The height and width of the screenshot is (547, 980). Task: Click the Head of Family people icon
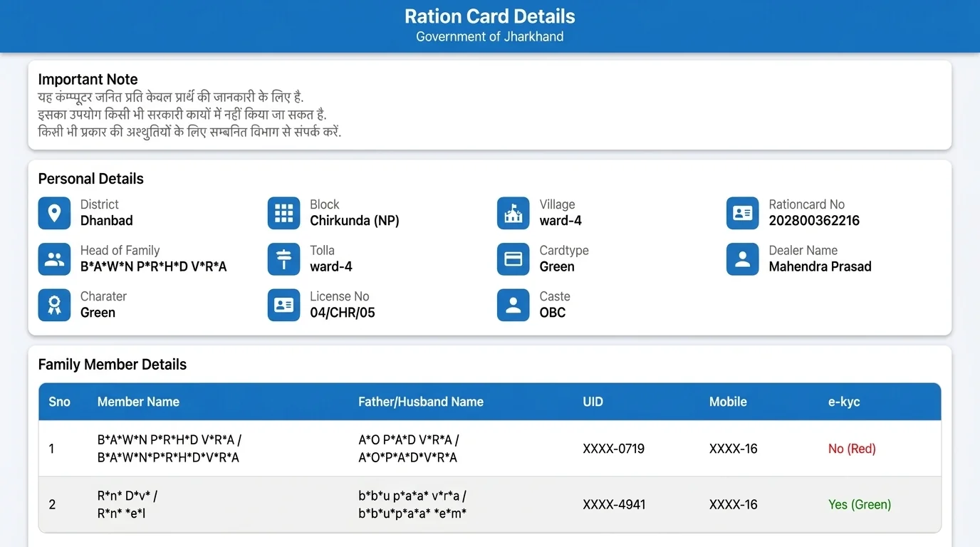tap(54, 259)
